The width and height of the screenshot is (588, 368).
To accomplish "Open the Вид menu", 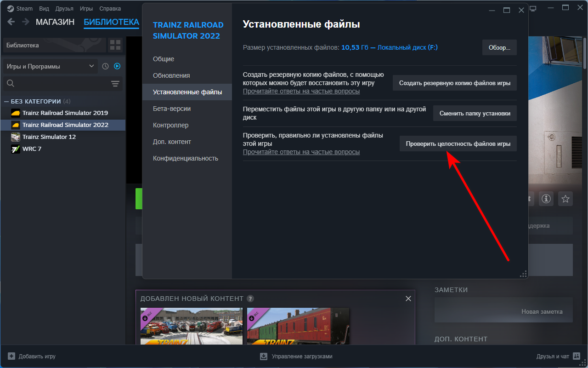I will click(44, 9).
